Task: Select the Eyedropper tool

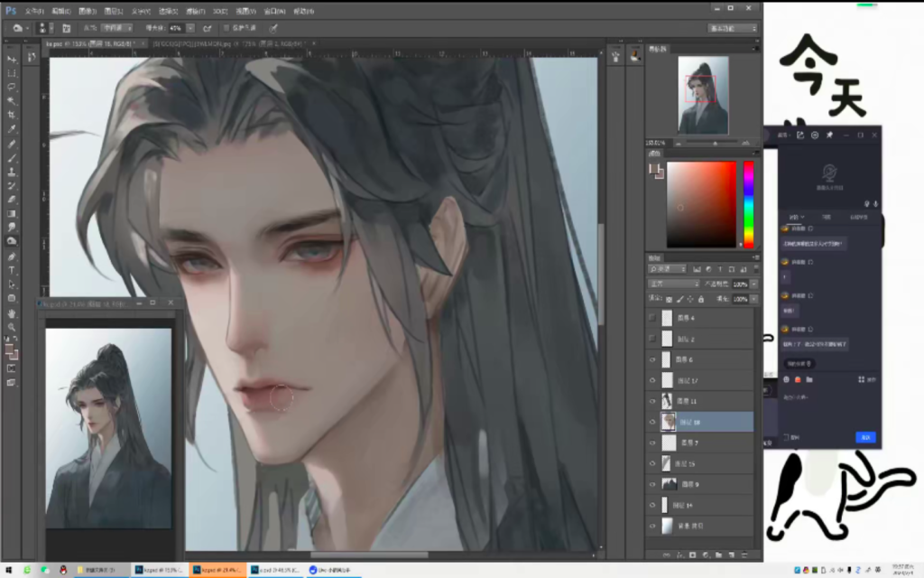Action: pos(12,129)
